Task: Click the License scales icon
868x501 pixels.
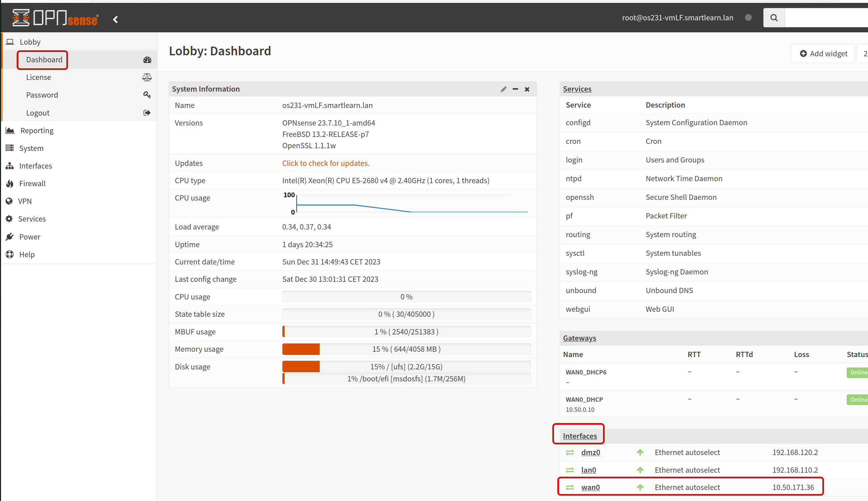Action: click(x=147, y=77)
